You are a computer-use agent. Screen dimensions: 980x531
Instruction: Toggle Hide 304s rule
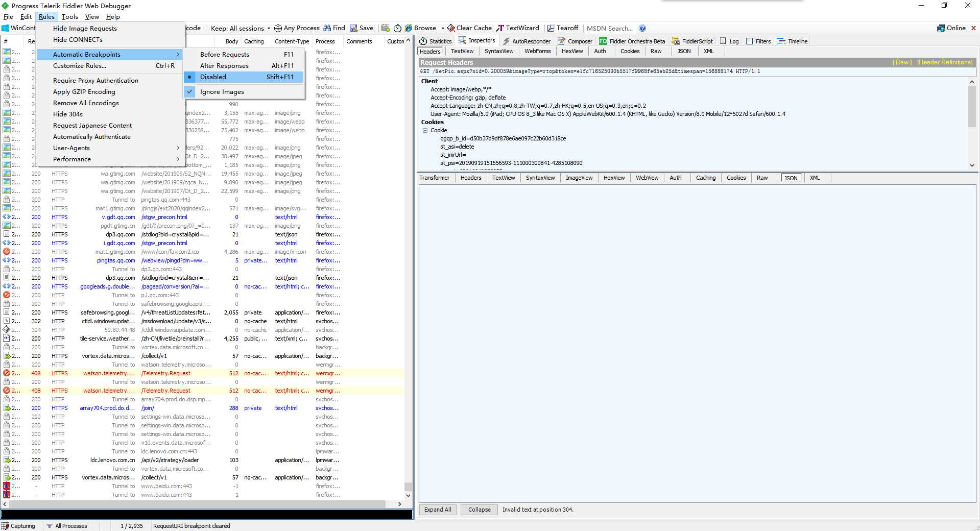110,114
